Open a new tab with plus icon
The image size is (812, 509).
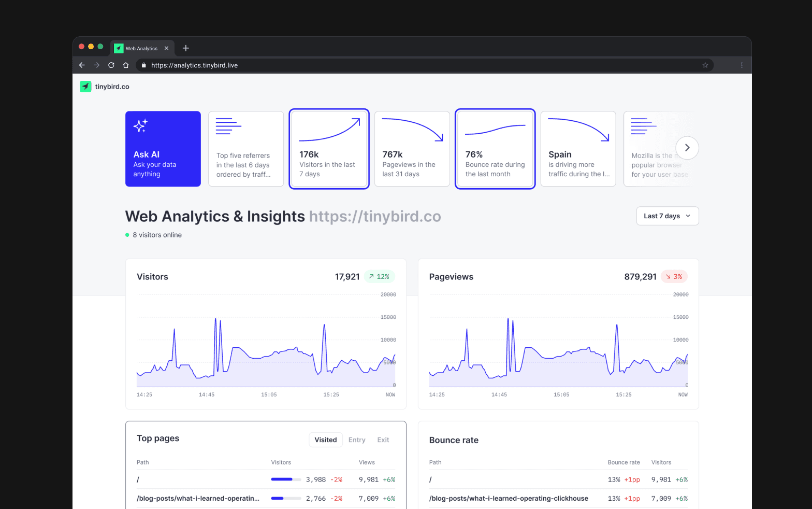pos(186,48)
